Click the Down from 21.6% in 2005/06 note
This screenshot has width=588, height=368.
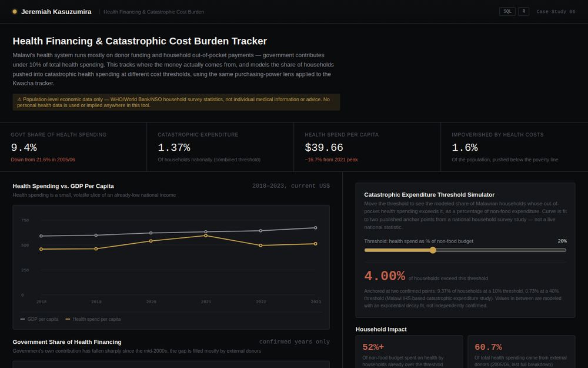pos(43,160)
